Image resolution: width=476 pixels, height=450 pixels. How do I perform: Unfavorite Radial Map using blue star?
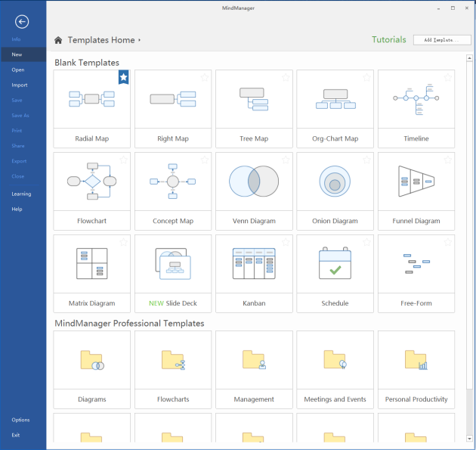pos(124,76)
